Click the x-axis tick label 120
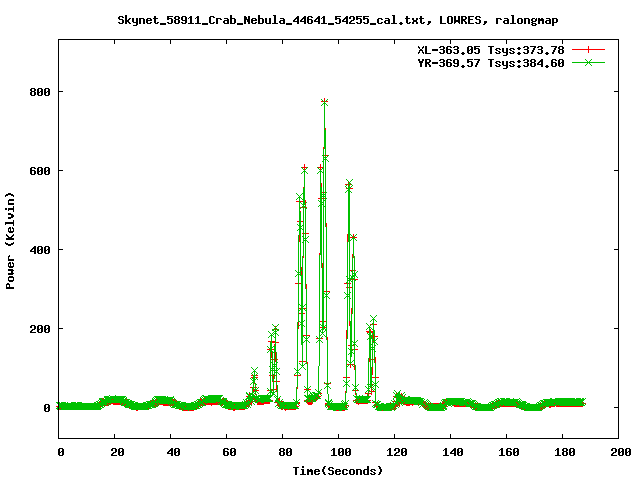 pyautogui.click(x=397, y=452)
